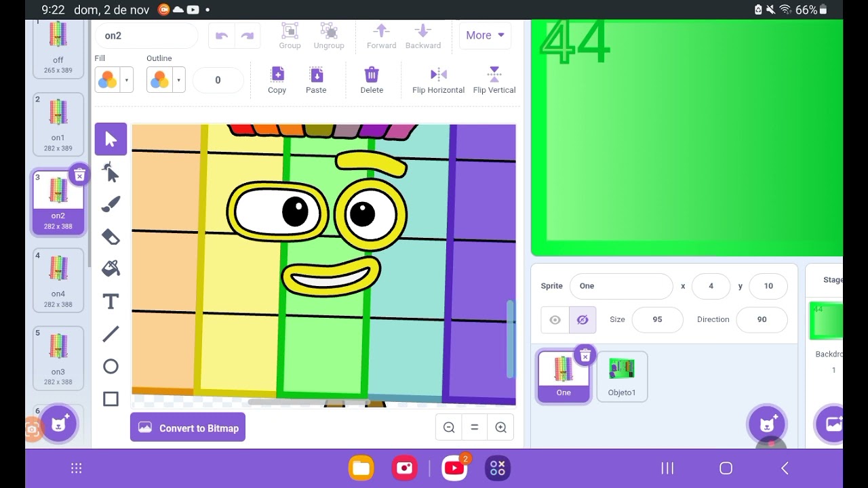The image size is (868, 488).
Task: Edit the outline width field
Action: click(218, 80)
